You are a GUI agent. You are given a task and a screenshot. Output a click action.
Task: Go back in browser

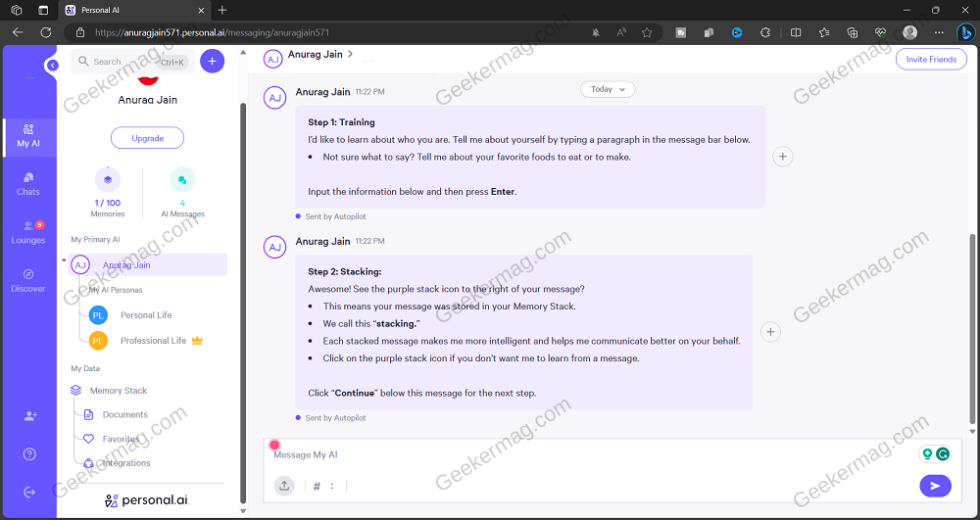pyautogui.click(x=18, y=32)
